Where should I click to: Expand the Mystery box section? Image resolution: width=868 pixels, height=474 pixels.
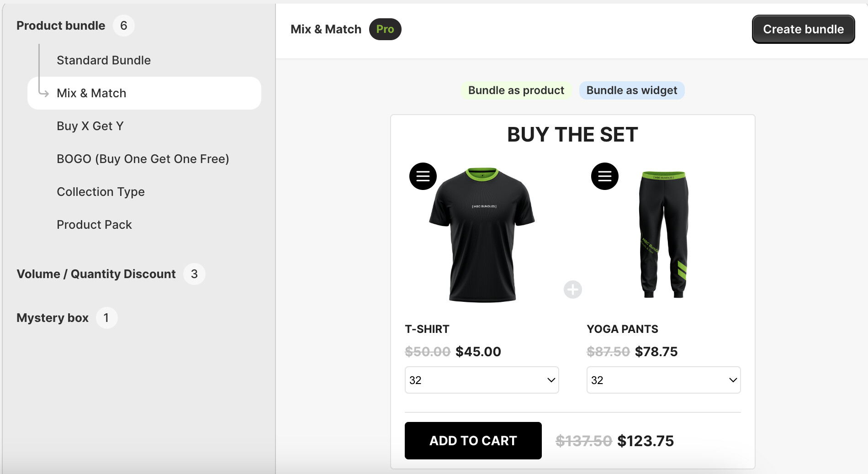(53, 318)
